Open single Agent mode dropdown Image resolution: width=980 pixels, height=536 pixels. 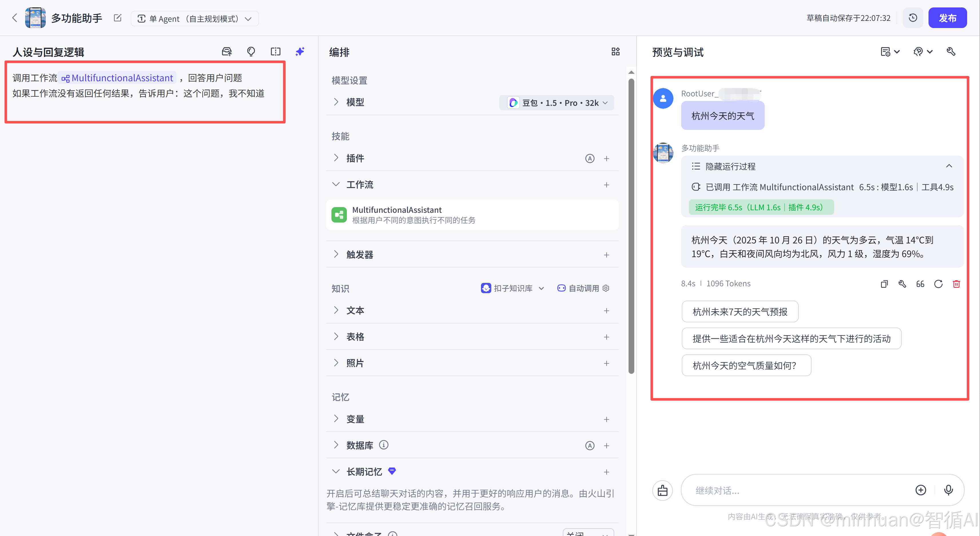[x=194, y=19]
